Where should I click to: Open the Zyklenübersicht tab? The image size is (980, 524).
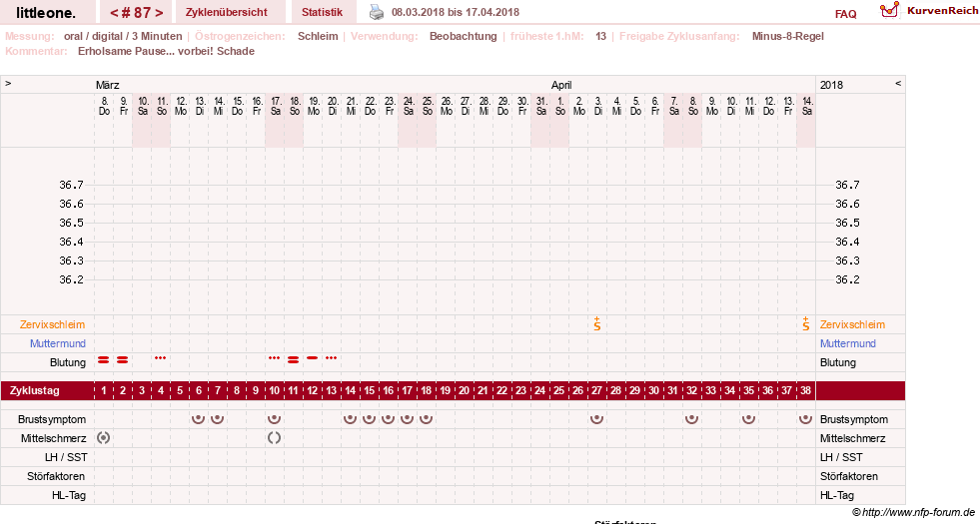coord(226,12)
